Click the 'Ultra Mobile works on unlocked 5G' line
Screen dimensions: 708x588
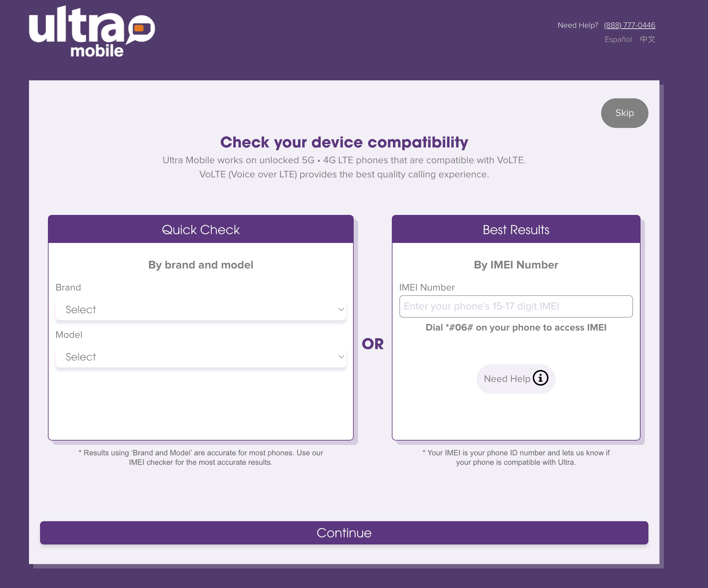click(x=344, y=160)
